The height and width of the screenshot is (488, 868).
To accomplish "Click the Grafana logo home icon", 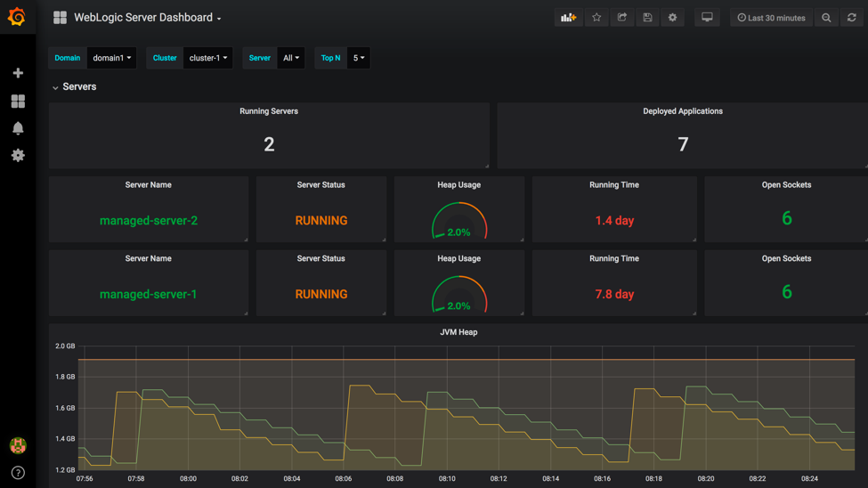I will click(17, 17).
